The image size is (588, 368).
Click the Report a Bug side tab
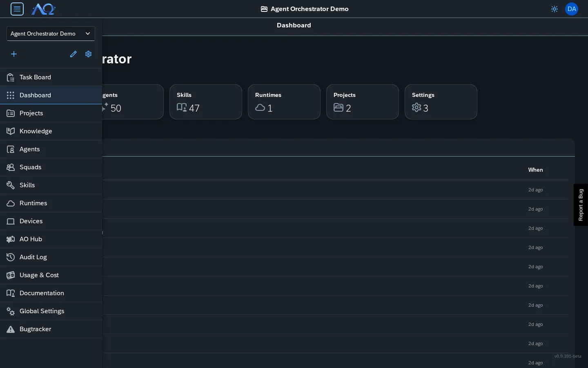pos(581,205)
